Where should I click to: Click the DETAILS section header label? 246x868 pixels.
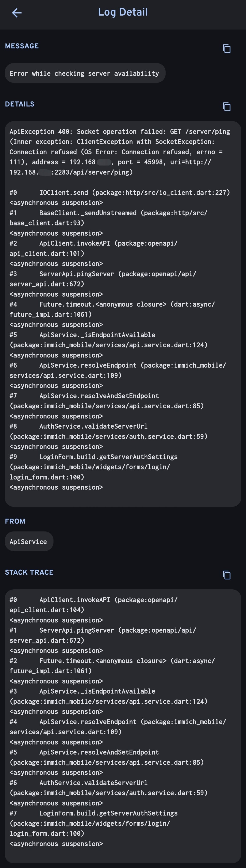(x=20, y=104)
